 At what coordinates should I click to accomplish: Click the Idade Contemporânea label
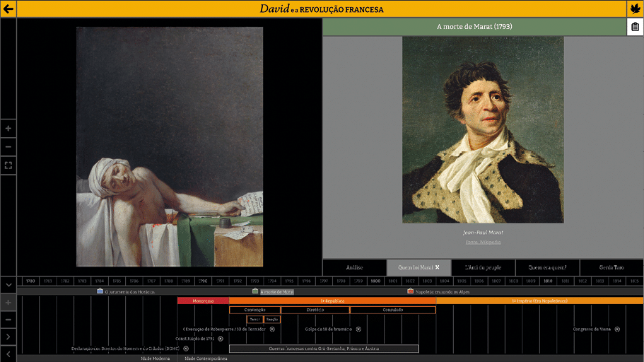tap(206, 358)
